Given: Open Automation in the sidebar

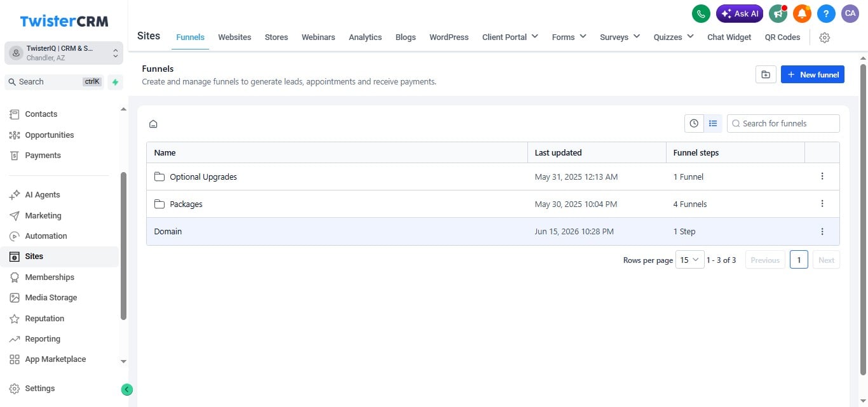Looking at the screenshot, I should coord(46,236).
